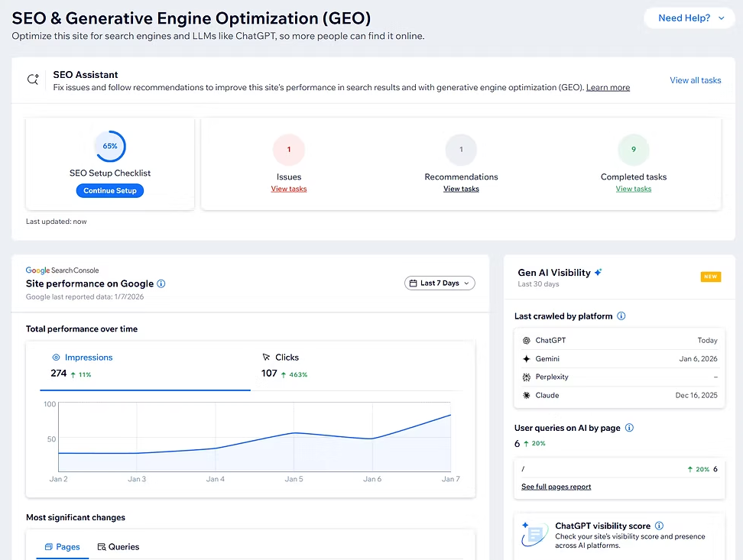Select the Pages tab
The height and width of the screenshot is (560, 743).
click(x=62, y=547)
